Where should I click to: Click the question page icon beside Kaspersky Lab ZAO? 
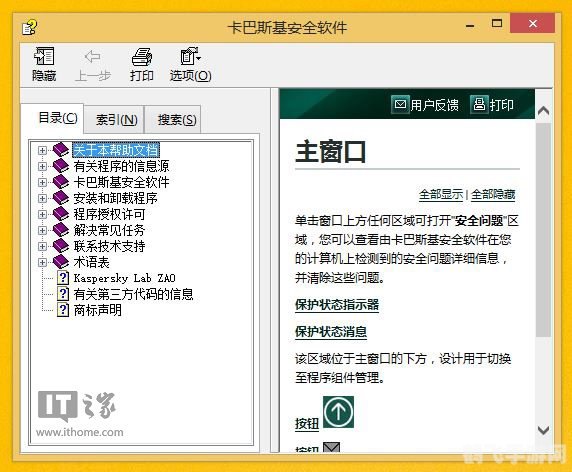[63, 278]
